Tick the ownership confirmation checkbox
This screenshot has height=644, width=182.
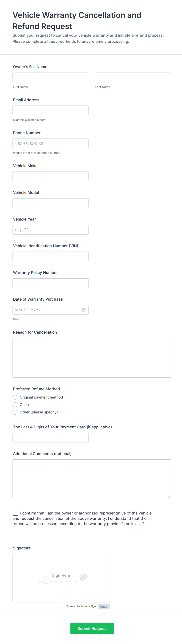pos(15,513)
